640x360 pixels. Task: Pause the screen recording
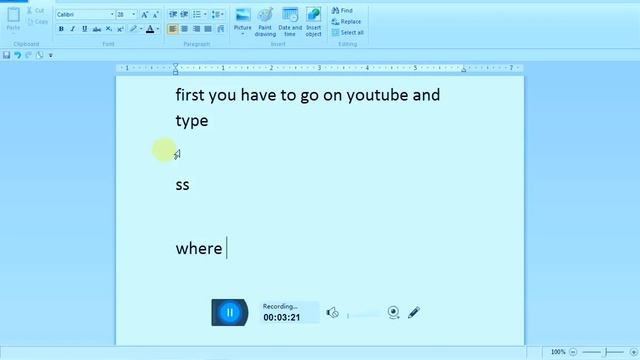pos(230,313)
